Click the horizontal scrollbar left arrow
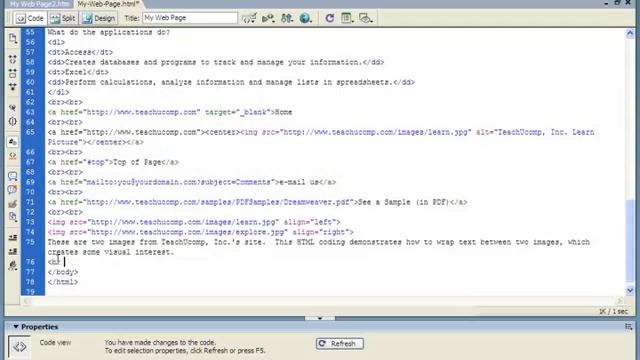The width and height of the screenshot is (640, 360). tap(26, 301)
